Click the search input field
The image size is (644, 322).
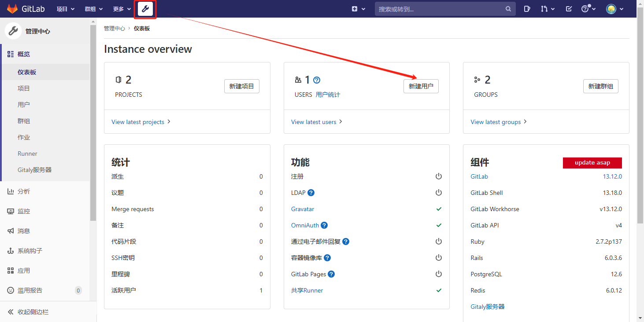[x=440, y=9]
